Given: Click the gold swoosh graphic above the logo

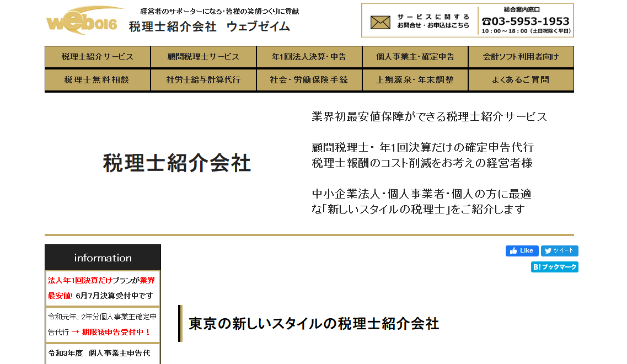Looking at the screenshot, I should click(x=97, y=9).
